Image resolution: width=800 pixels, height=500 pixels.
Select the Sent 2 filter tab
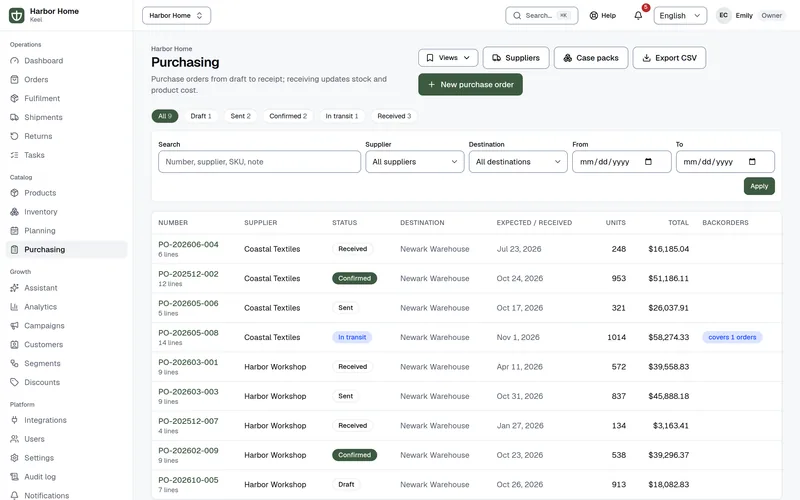pos(240,116)
